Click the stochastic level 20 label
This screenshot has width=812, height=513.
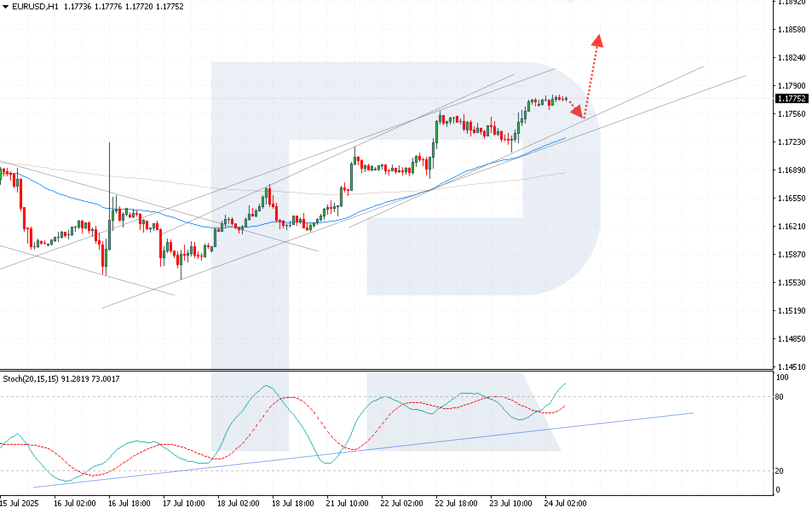tap(779, 471)
